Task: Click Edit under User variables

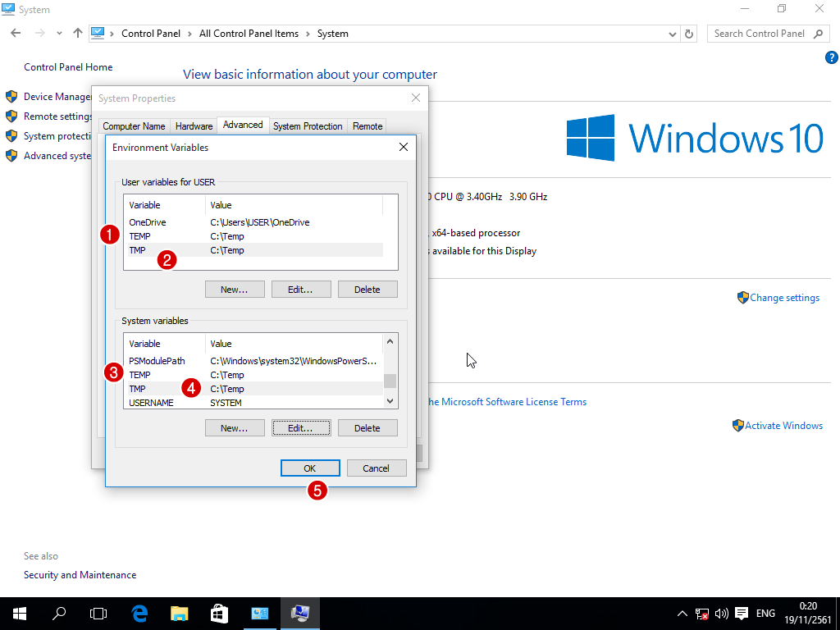Action: click(x=301, y=290)
